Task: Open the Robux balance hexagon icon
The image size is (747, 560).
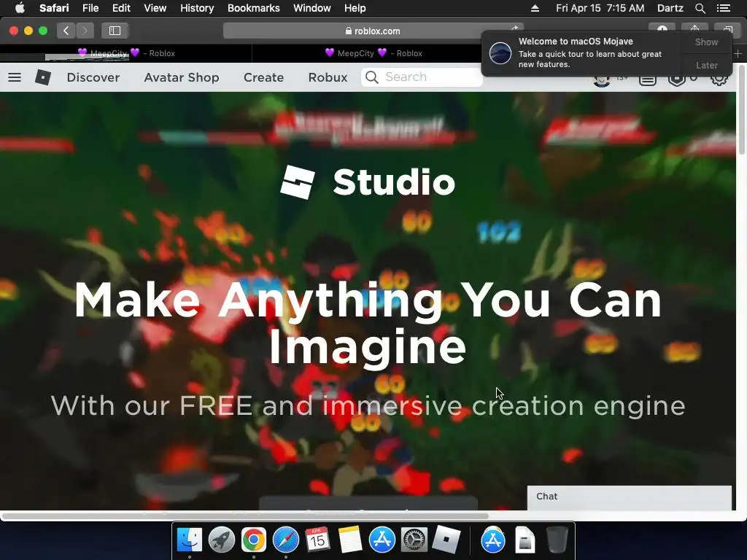Action: tap(676, 80)
